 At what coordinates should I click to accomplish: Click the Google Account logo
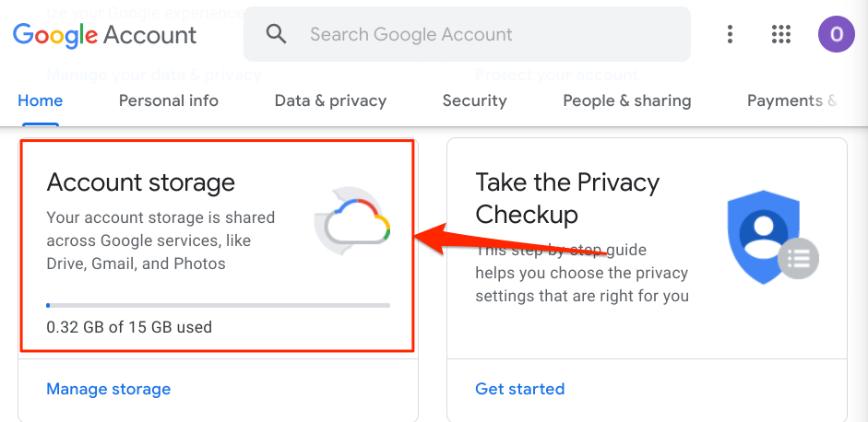(x=104, y=35)
